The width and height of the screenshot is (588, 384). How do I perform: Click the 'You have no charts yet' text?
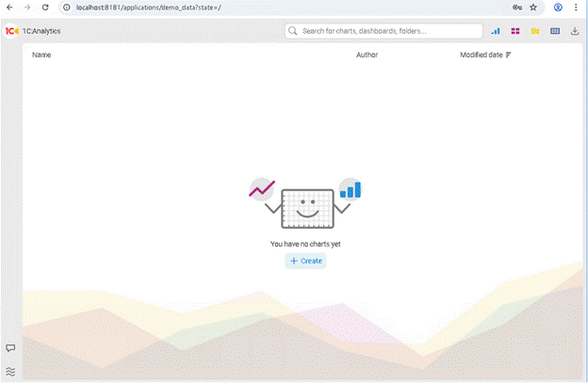(x=305, y=245)
